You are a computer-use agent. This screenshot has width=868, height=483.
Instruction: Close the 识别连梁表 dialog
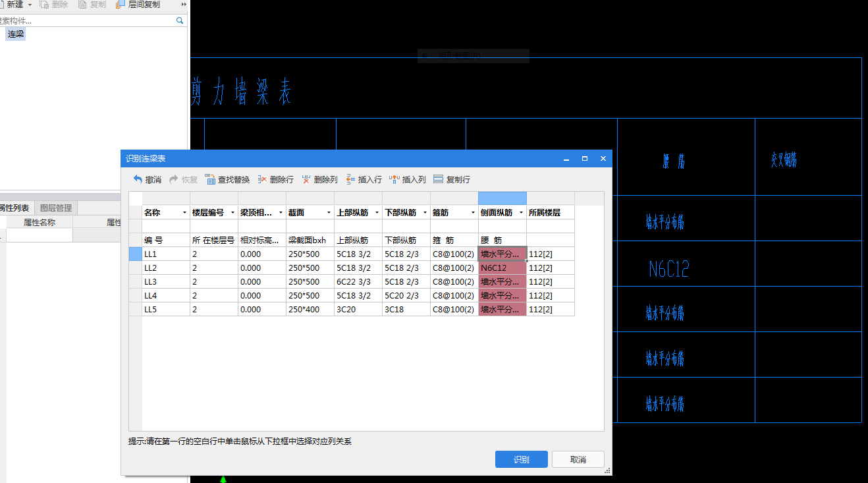[603, 159]
